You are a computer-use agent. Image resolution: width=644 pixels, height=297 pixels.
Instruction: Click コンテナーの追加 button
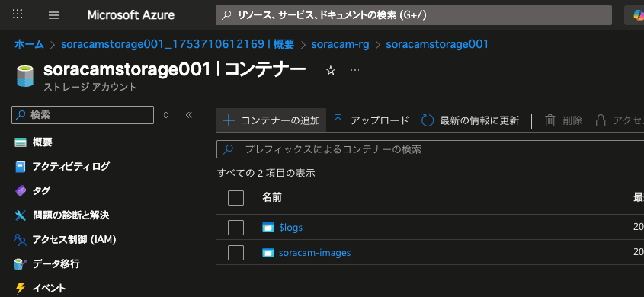coord(271,120)
